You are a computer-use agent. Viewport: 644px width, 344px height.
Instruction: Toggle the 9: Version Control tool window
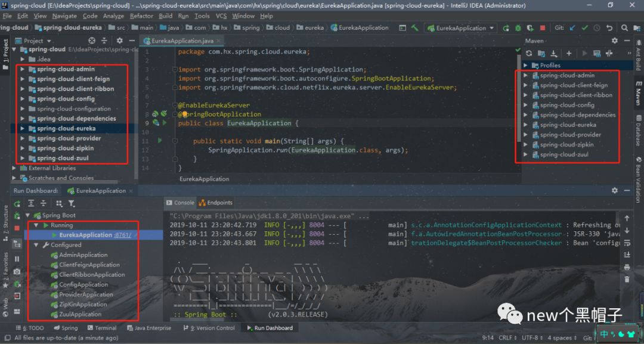pyautogui.click(x=209, y=328)
